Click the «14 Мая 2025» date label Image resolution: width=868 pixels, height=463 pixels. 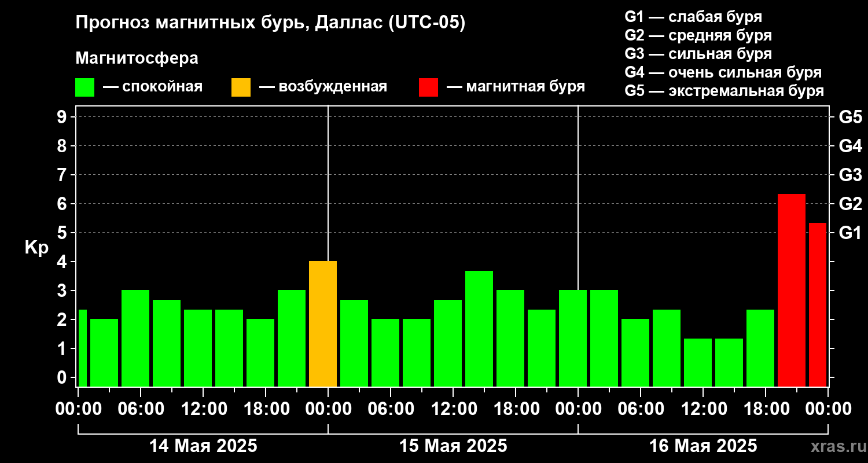203,446
